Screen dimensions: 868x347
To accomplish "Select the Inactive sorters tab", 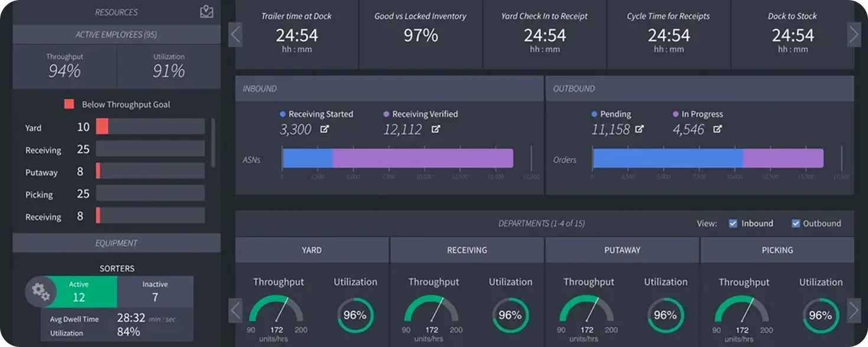I will pos(155,292).
